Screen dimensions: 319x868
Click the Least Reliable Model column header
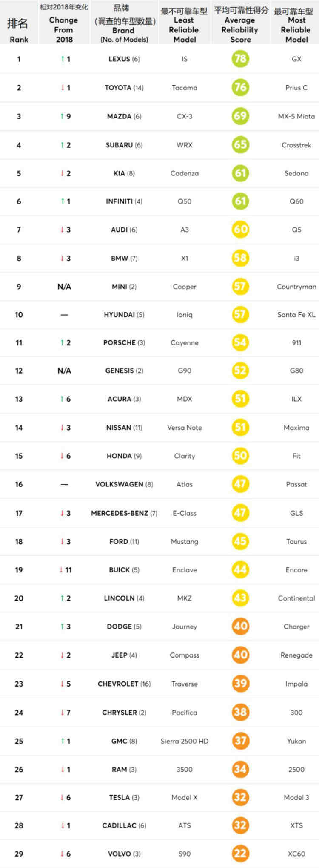184,25
